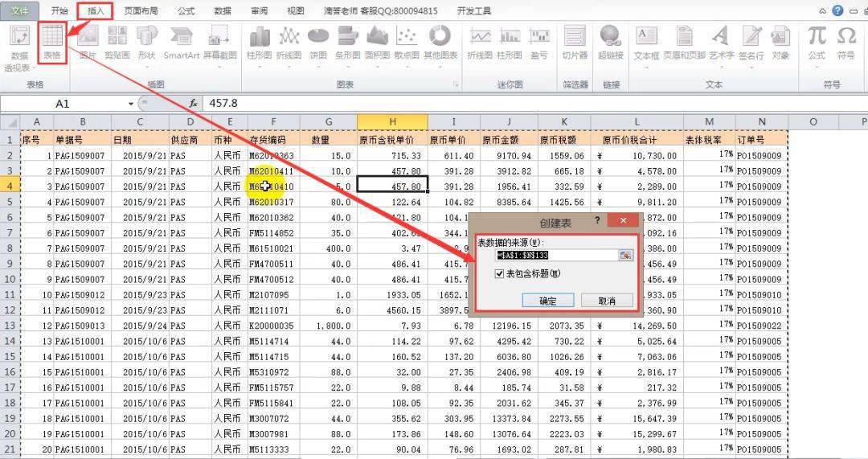Click the insert function fx button
This screenshot has width=868, height=459.
coord(193,104)
